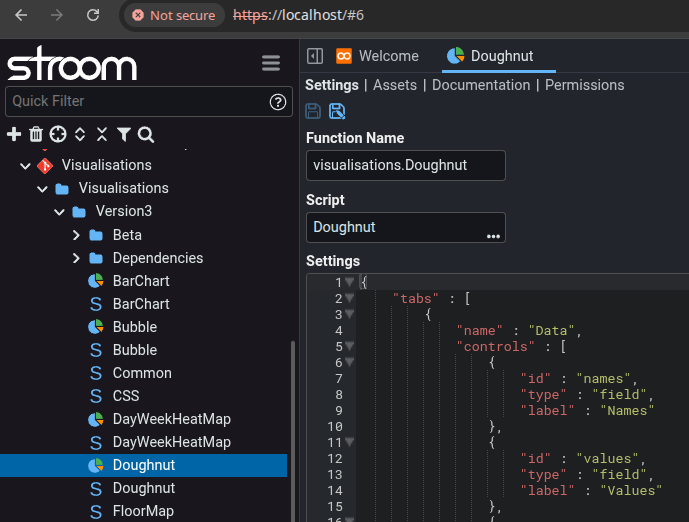Viewport: 689px width, 522px height.
Task: Expand all tree nodes icon
Action: tap(80, 134)
